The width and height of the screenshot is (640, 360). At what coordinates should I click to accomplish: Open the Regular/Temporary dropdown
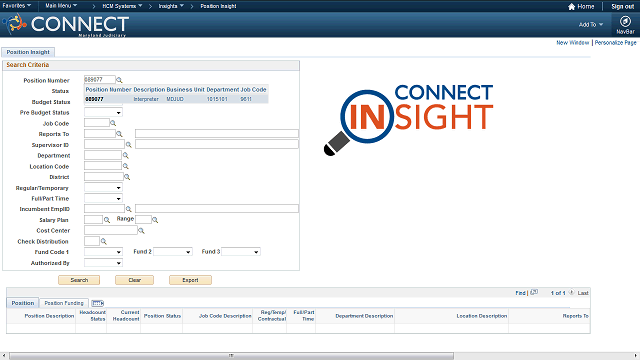click(103, 188)
